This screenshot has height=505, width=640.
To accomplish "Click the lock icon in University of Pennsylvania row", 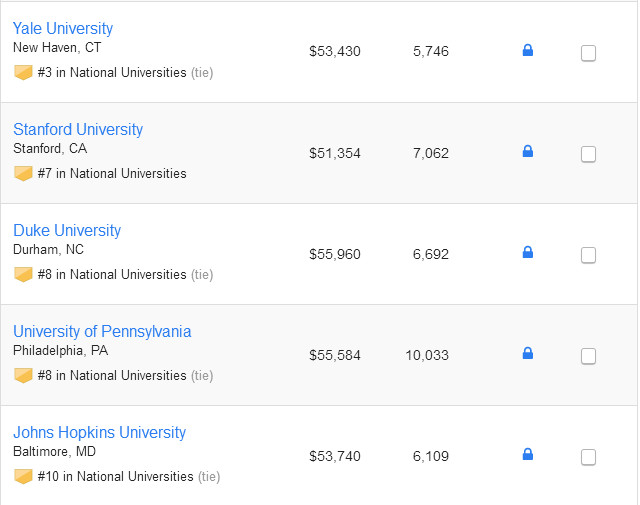I will pyautogui.click(x=528, y=353).
